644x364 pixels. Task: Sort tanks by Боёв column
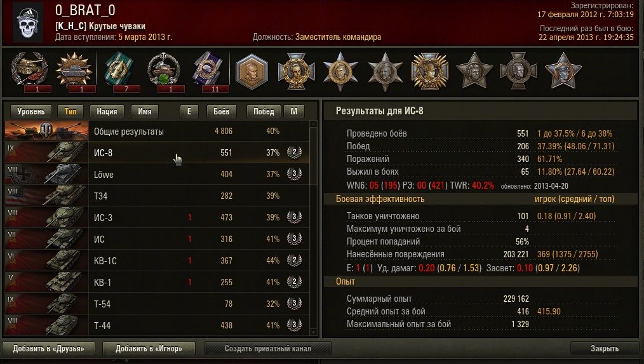tap(222, 111)
